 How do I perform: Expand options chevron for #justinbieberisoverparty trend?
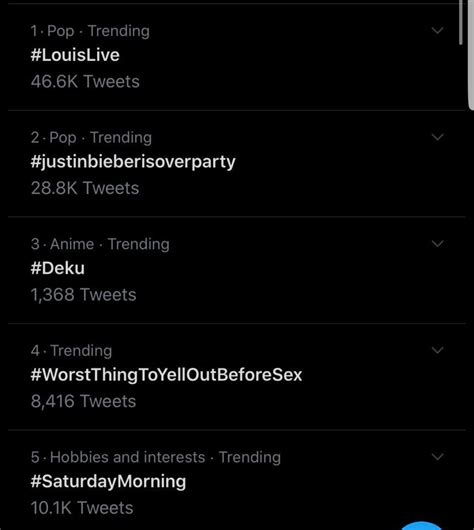click(x=437, y=137)
